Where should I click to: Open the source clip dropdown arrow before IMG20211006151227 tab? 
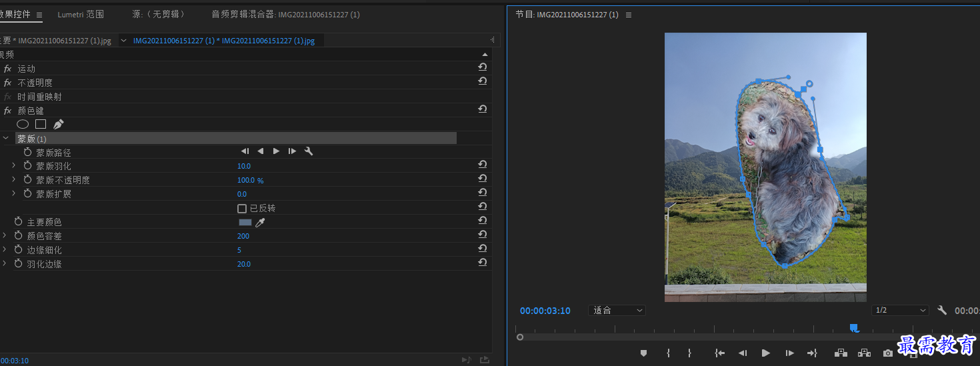coord(123,41)
